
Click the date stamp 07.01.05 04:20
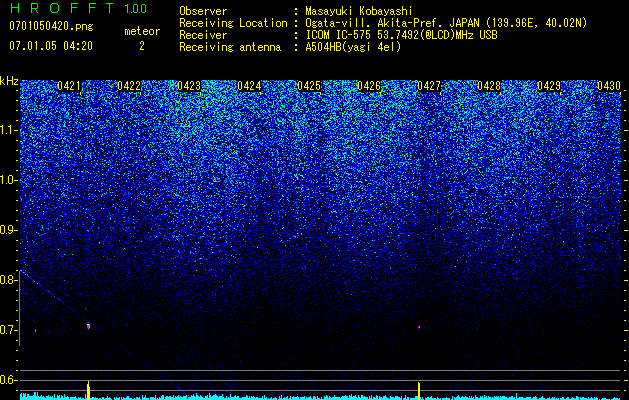pyautogui.click(x=51, y=46)
